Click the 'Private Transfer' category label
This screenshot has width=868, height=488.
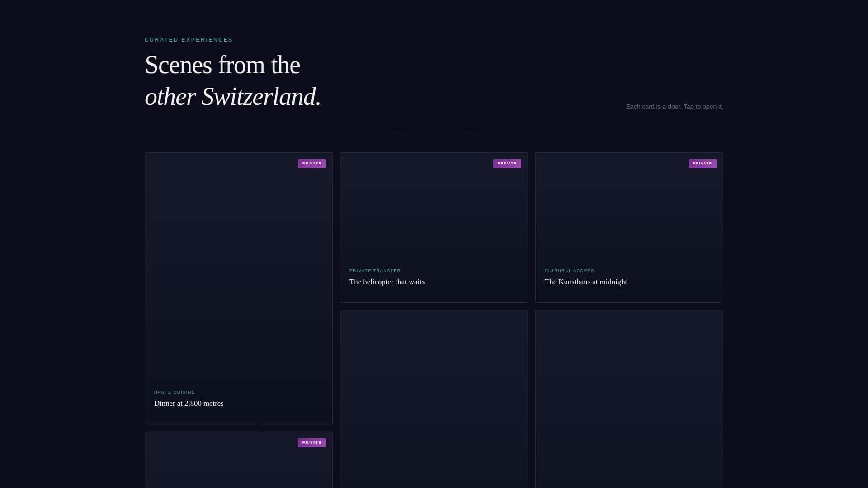375,271
